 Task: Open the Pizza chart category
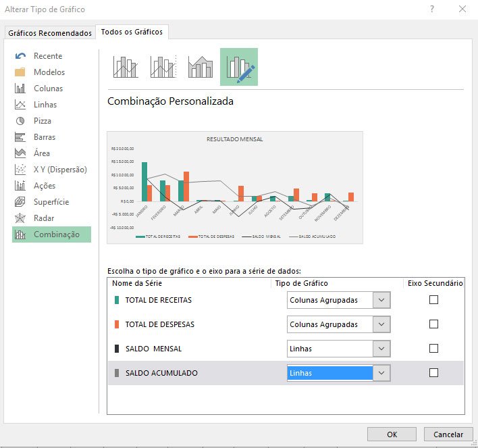43,121
